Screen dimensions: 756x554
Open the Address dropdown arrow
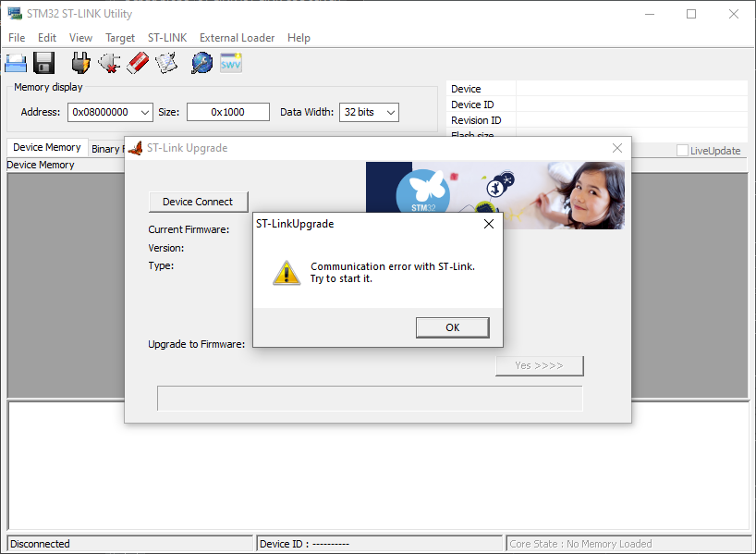145,113
